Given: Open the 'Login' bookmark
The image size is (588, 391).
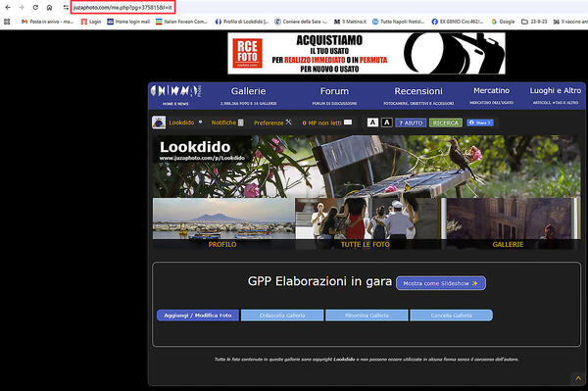Looking at the screenshot, I should (91, 22).
